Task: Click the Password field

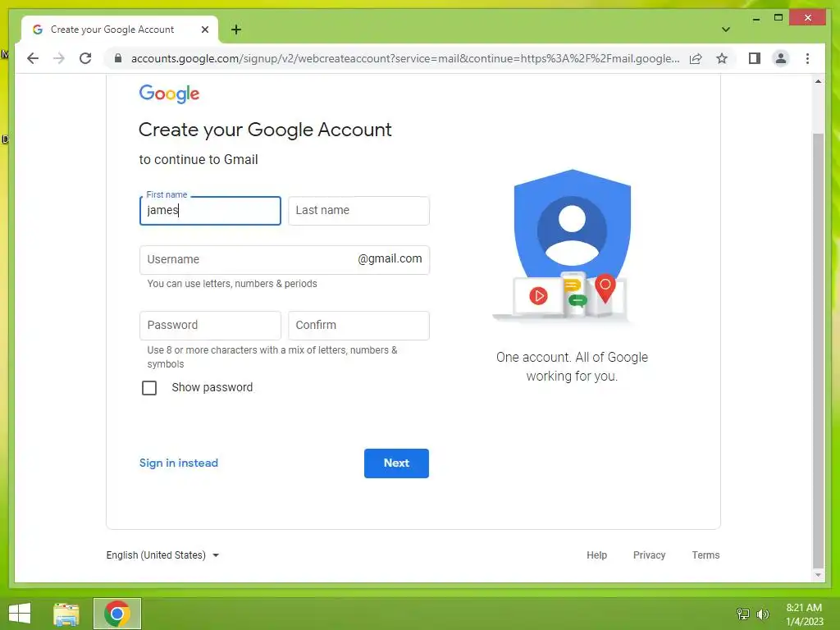Action: click(x=210, y=325)
